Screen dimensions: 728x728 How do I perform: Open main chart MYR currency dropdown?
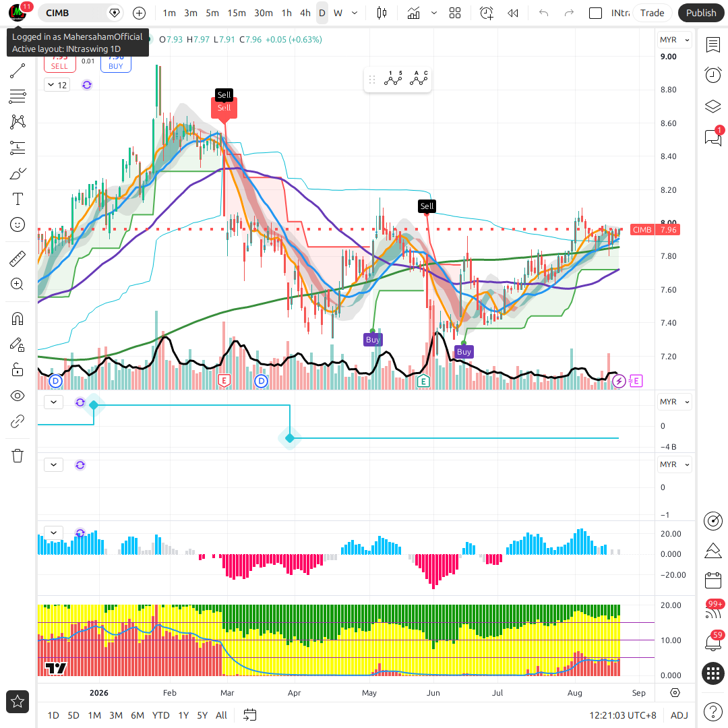click(x=674, y=40)
